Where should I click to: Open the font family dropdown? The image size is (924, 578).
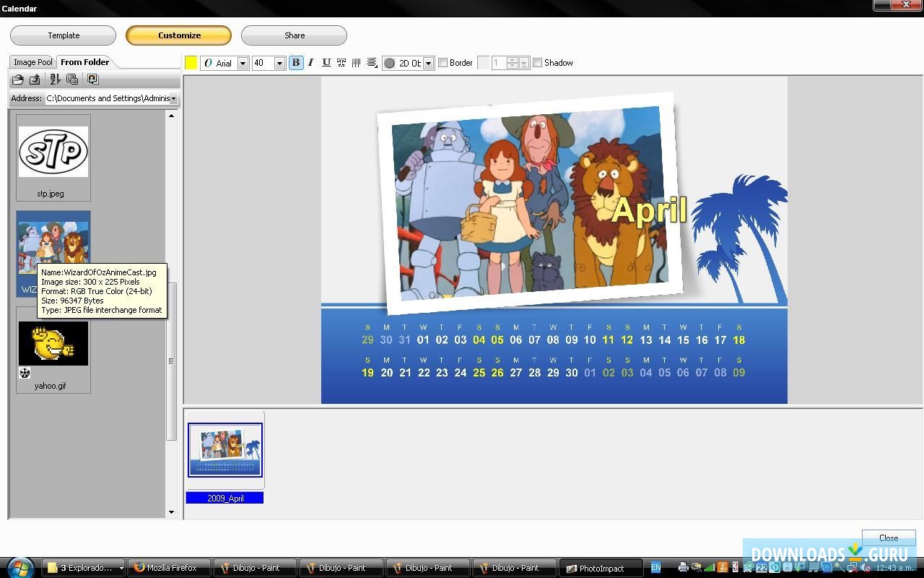pyautogui.click(x=243, y=63)
